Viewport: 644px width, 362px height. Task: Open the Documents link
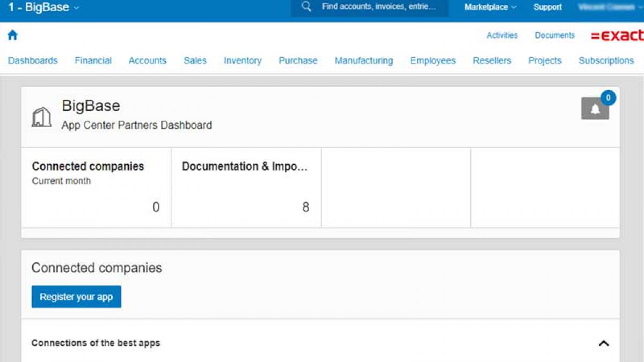pos(555,35)
